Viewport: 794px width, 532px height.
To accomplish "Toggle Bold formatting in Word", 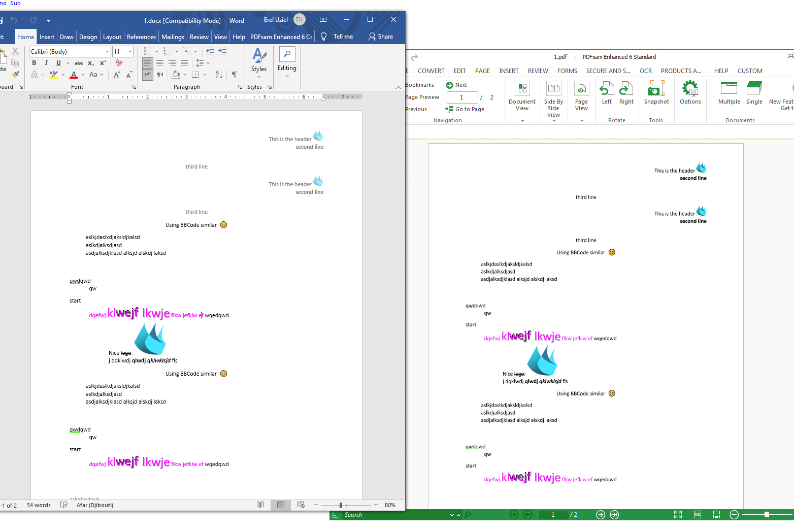I will pos(34,63).
